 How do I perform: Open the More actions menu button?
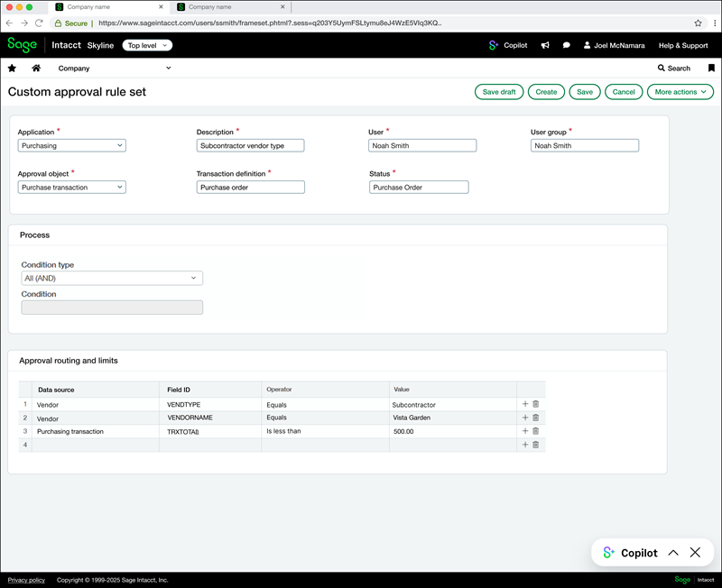(680, 92)
